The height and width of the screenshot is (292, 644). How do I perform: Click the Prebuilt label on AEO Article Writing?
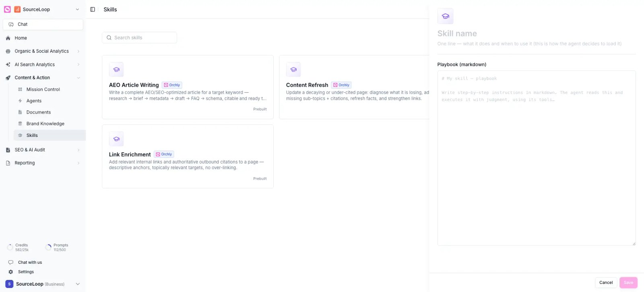(260, 109)
